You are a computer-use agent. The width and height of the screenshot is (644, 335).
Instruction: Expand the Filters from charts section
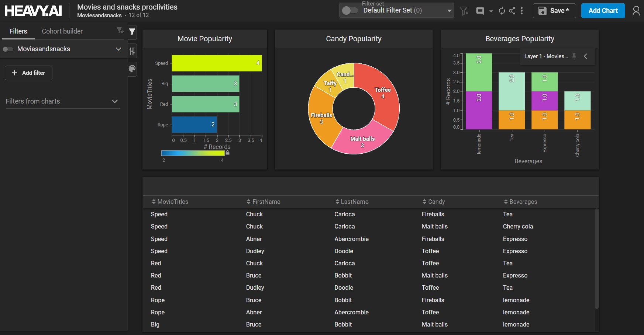click(x=115, y=101)
